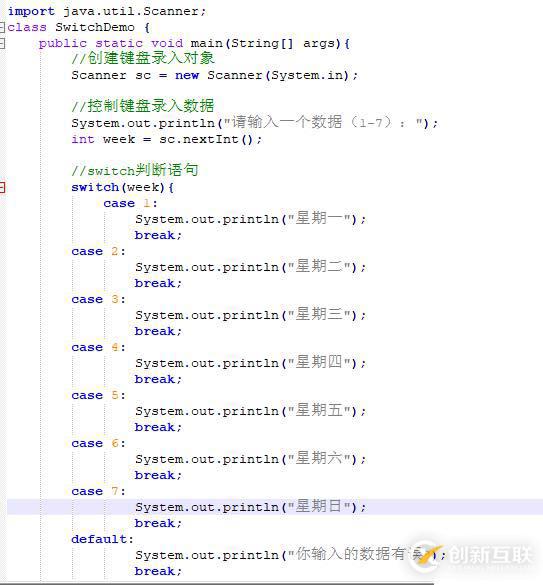Click the comment '//switch判断语句'

(x=135, y=171)
